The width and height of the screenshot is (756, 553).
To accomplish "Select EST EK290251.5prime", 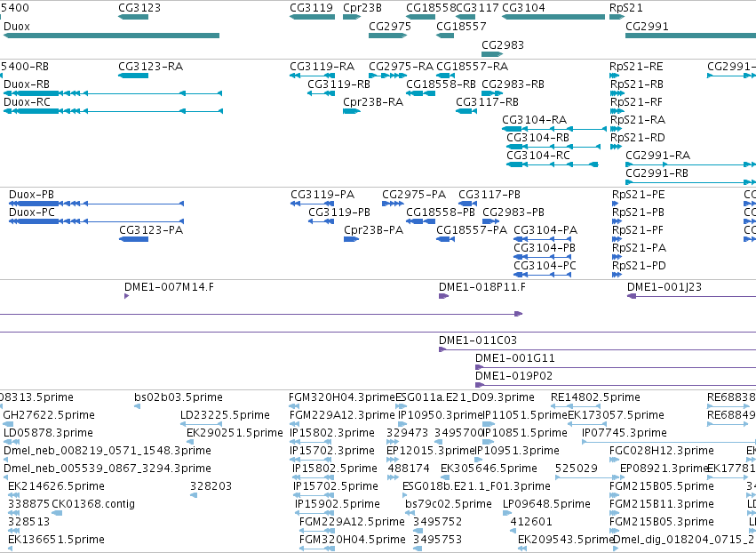I will pyautogui.click(x=235, y=433).
